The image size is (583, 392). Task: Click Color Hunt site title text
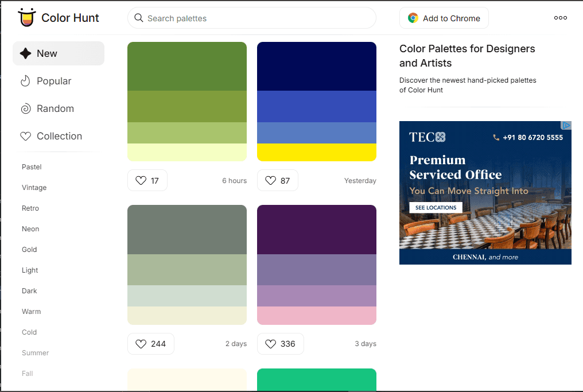click(70, 18)
